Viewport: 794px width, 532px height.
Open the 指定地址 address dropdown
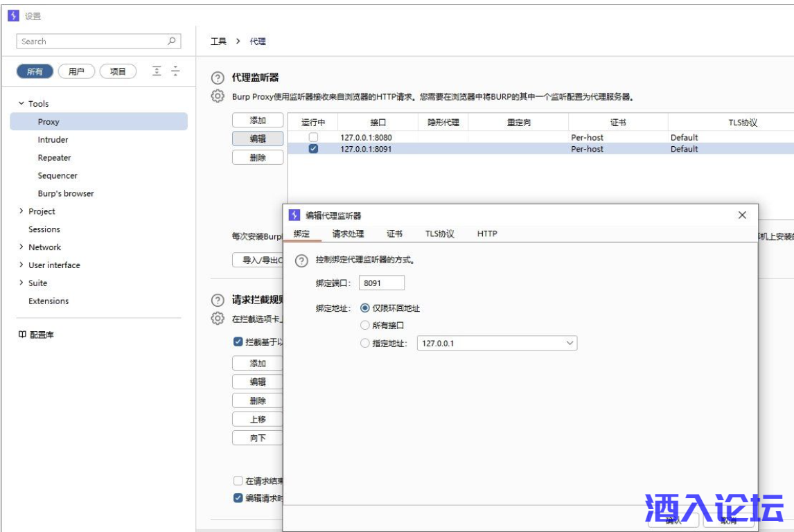[570, 343]
